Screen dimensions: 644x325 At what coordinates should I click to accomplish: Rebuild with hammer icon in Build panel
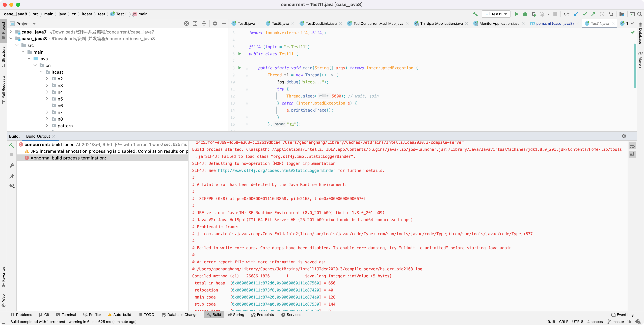click(12, 145)
